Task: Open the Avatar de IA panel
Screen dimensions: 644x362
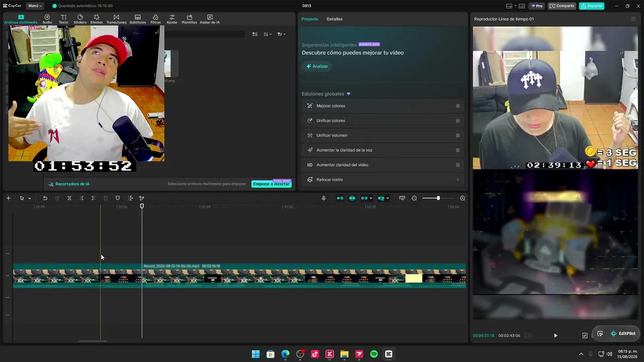Action: click(x=210, y=19)
